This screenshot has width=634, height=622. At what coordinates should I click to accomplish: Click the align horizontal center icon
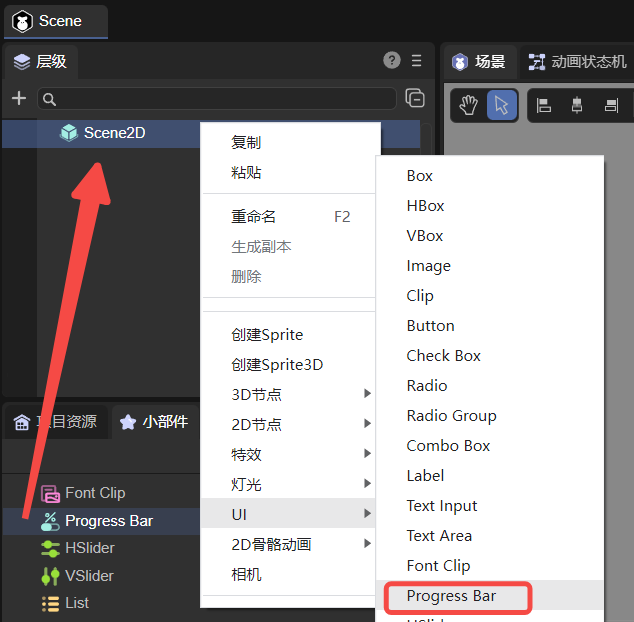(x=577, y=104)
